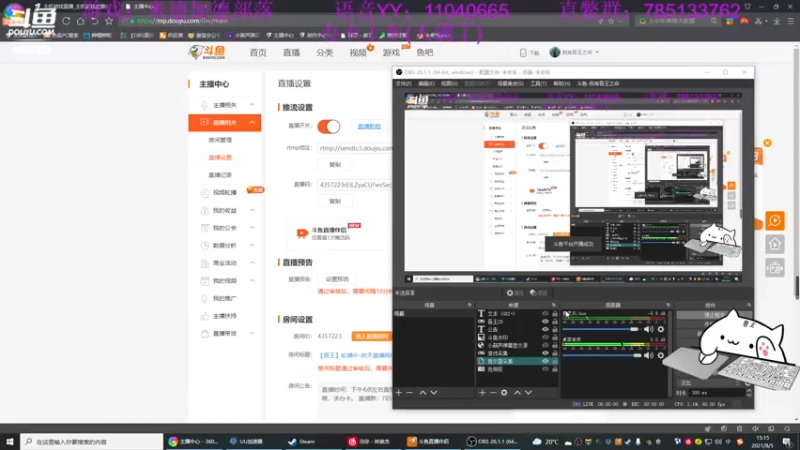Collapse the 主播相关 sidebar section

tap(252, 105)
